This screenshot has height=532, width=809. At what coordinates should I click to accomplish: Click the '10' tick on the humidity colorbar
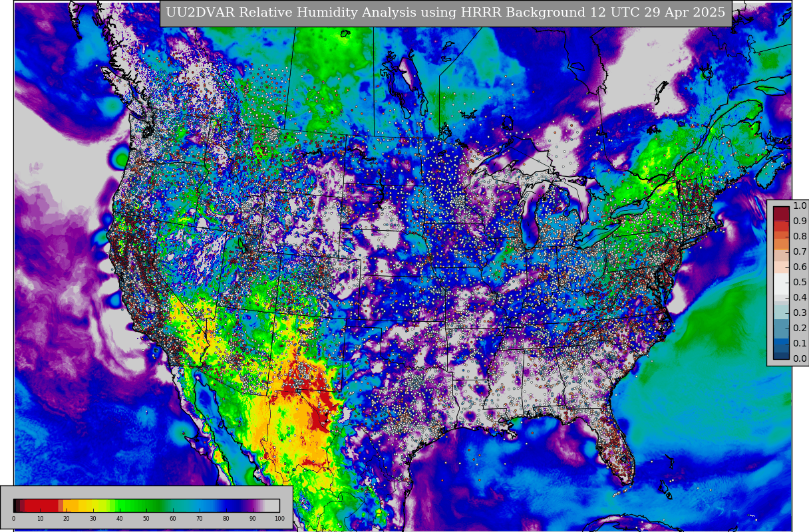(40, 519)
